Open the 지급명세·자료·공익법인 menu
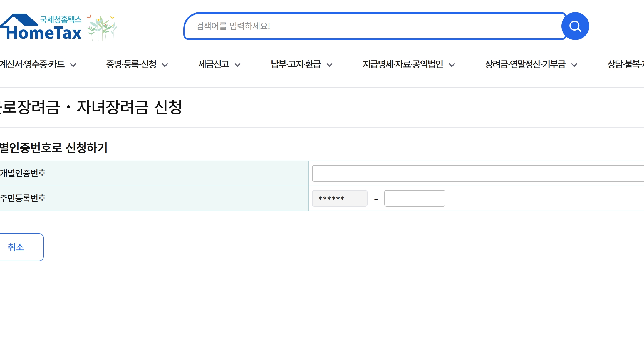This screenshot has width=644, height=360. [403, 64]
